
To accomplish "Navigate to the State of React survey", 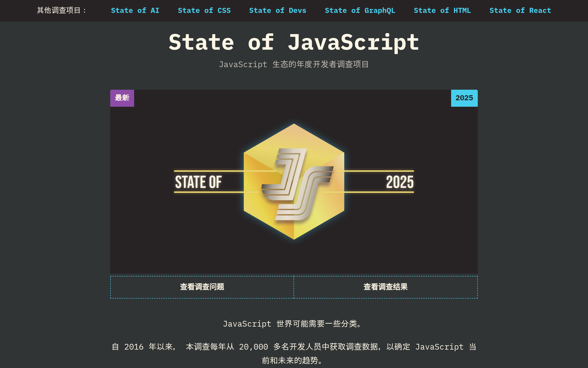I will point(520,11).
